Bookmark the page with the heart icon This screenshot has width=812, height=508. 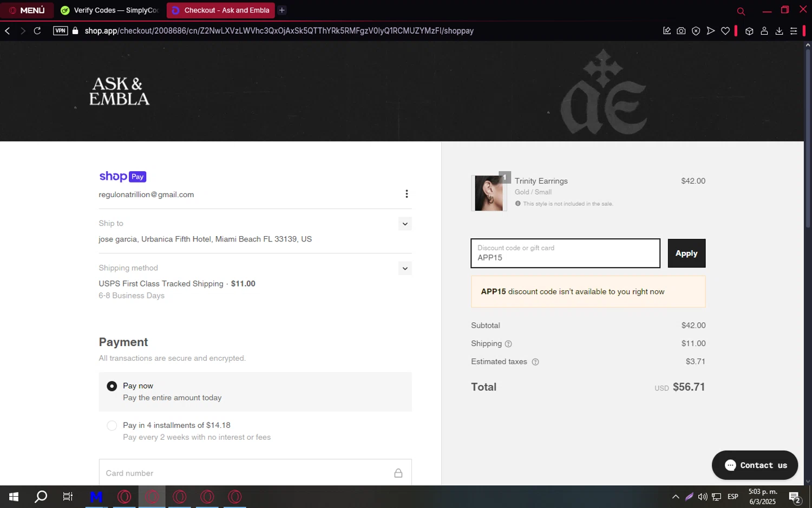click(725, 31)
